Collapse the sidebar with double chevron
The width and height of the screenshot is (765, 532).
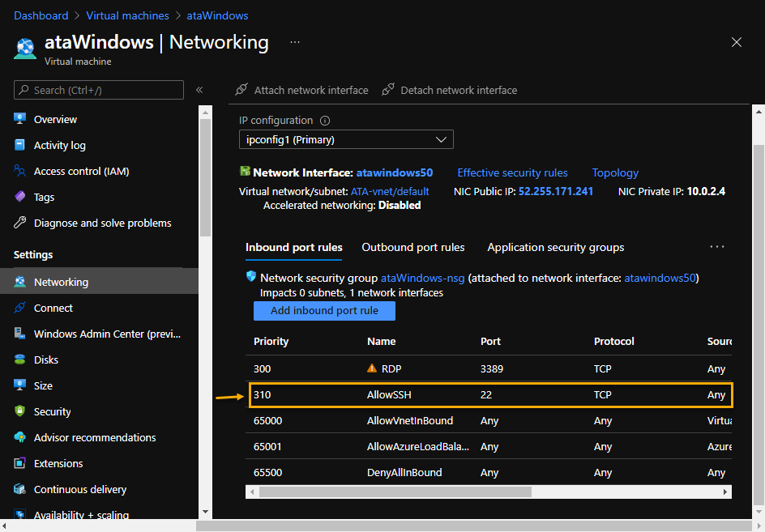tap(199, 90)
